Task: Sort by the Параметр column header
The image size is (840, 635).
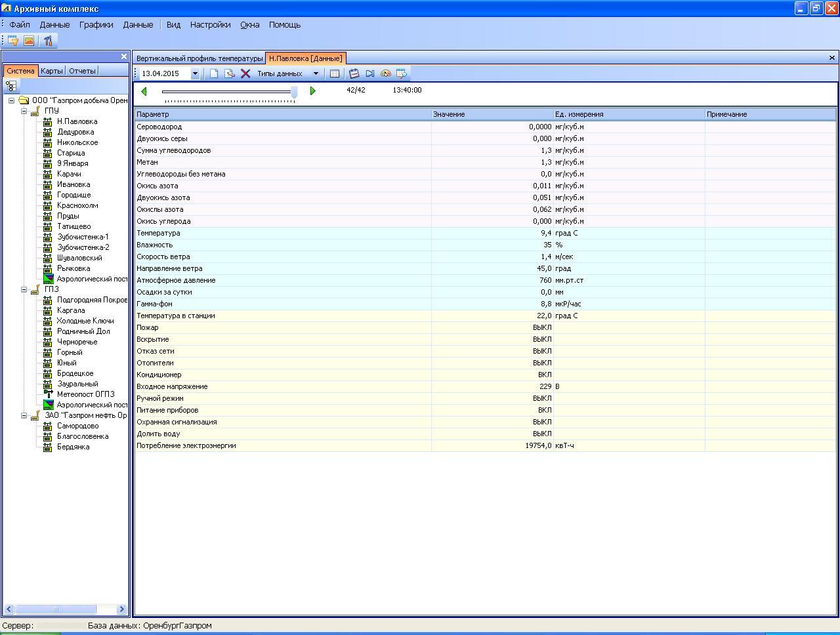Action: pyautogui.click(x=283, y=114)
